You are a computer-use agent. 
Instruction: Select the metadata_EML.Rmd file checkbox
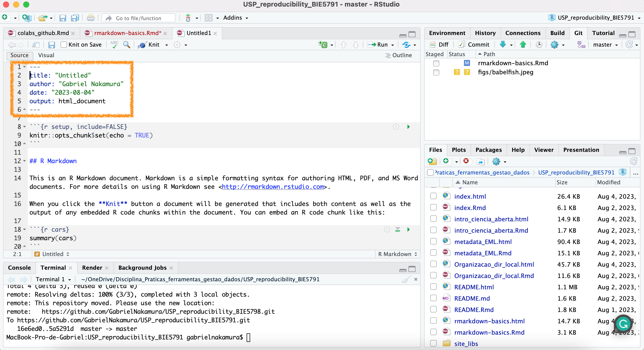[433, 253]
